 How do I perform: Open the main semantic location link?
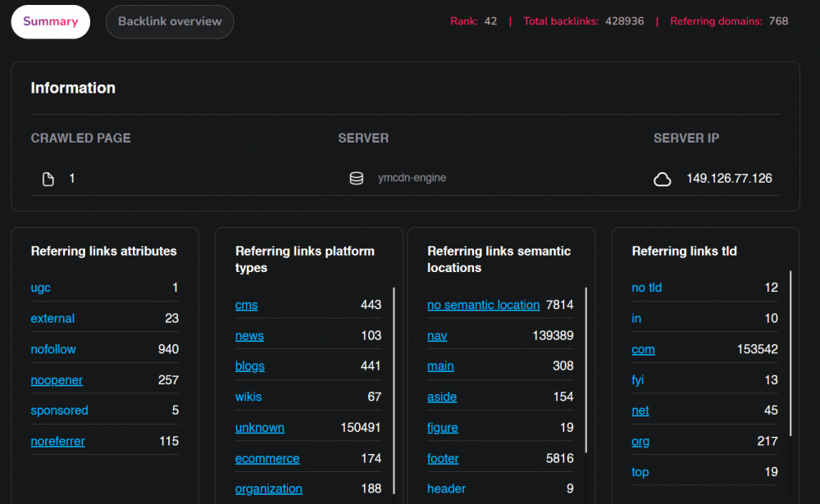(x=440, y=366)
